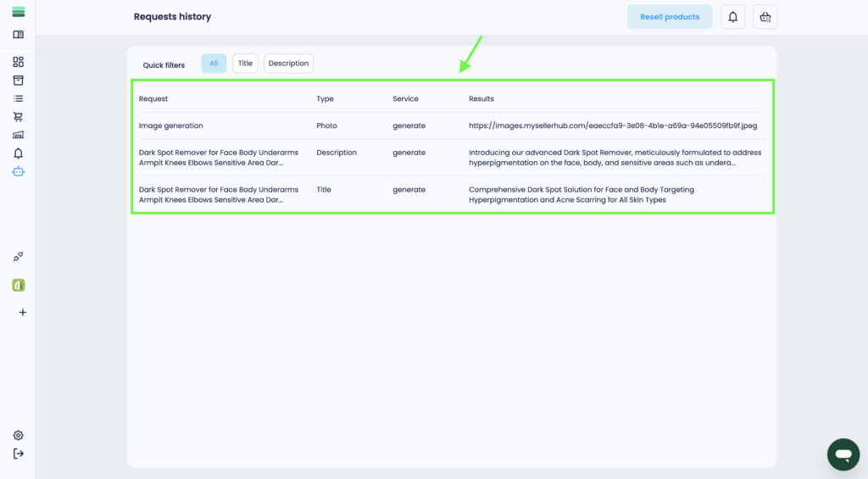Viewport: 868px width, 479px height.
Task: Open the warehouse icon in sidebar
Action: [18, 135]
